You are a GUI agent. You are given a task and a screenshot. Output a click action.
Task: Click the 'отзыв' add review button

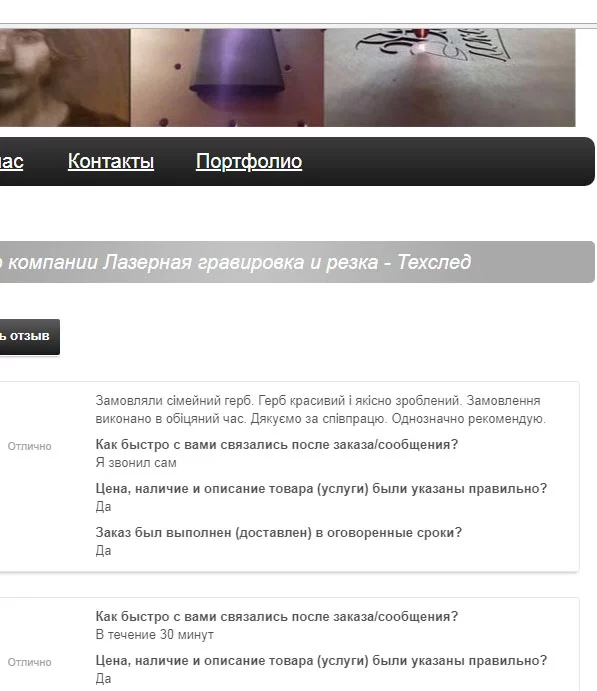point(30,337)
